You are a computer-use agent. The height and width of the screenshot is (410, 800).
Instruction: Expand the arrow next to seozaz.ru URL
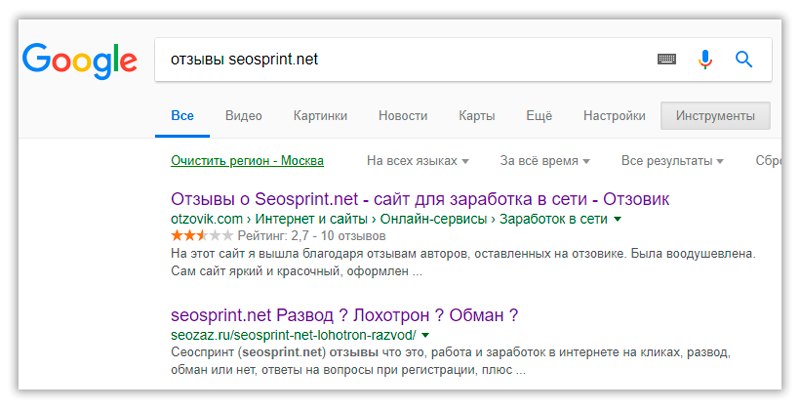(426, 335)
